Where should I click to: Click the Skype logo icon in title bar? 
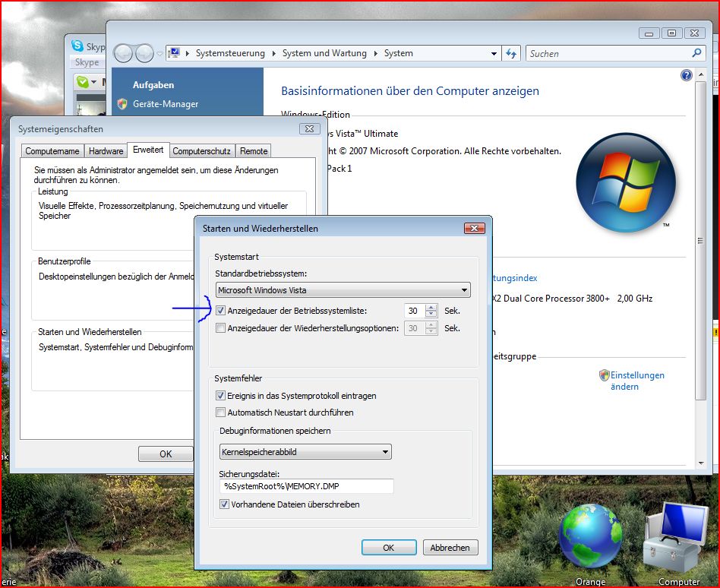point(77,46)
